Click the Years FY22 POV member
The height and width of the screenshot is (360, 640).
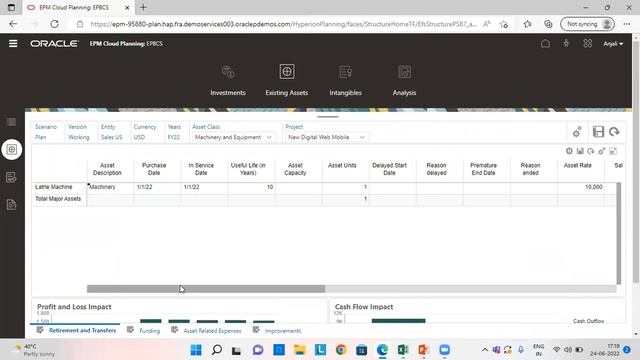pyautogui.click(x=173, y=137)
